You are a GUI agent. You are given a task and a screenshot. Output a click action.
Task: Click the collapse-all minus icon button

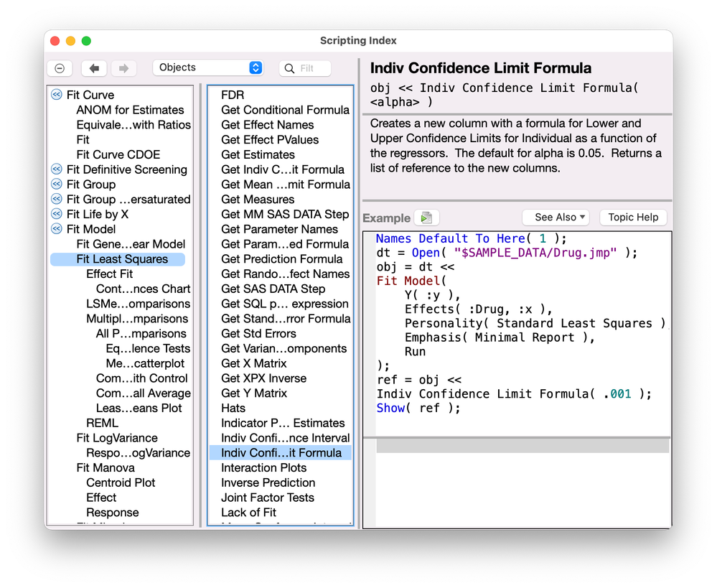coord(60,68)
